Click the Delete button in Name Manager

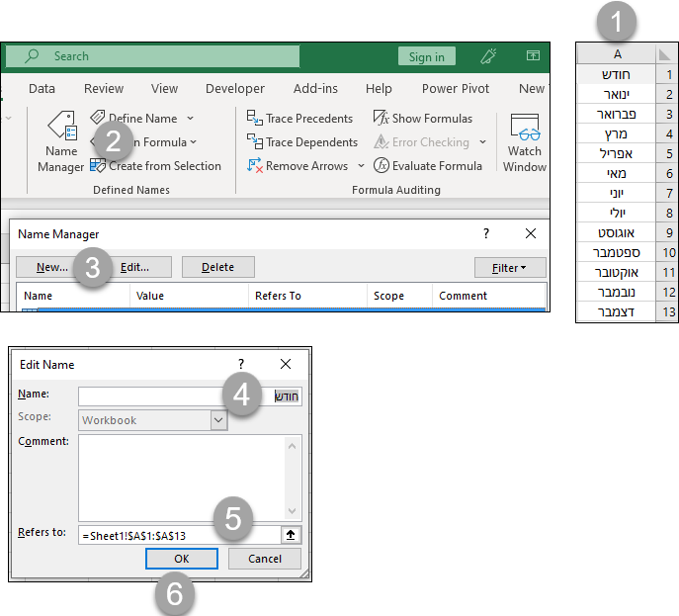click(217, 267)
